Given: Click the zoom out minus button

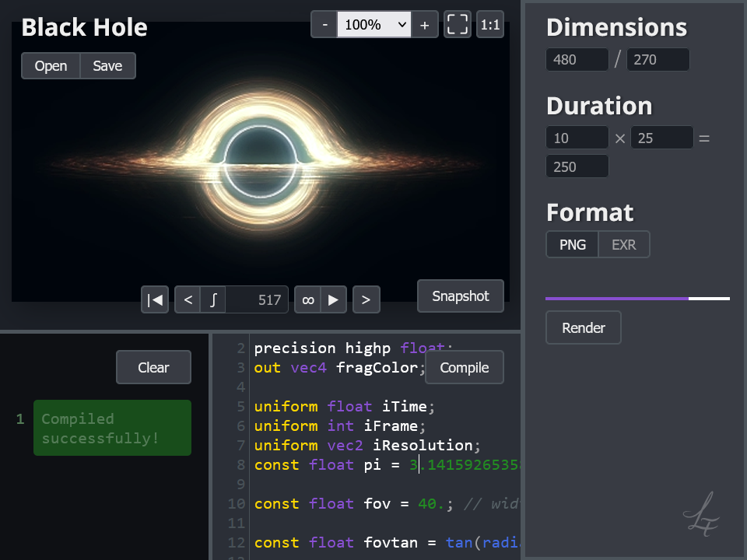Looking at the screenshot, I should pyautogui.click(x=324, y=25).
